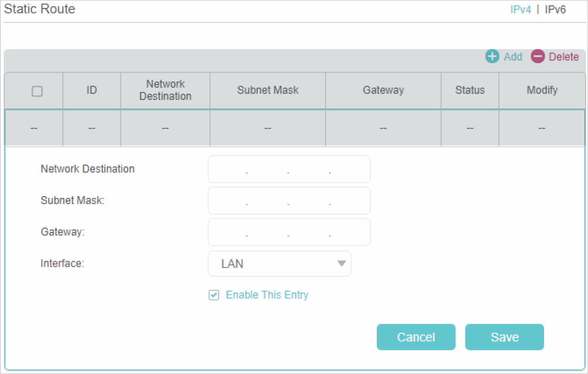Screen dimensions: 588x374
Task: Click the ID column header
Action: point(91,90)
